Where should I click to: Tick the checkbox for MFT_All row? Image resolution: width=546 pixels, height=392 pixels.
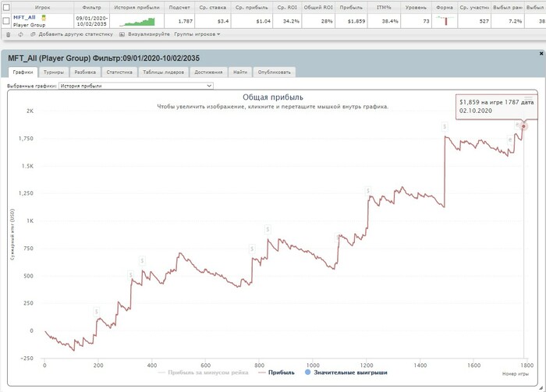pos(6,21)
